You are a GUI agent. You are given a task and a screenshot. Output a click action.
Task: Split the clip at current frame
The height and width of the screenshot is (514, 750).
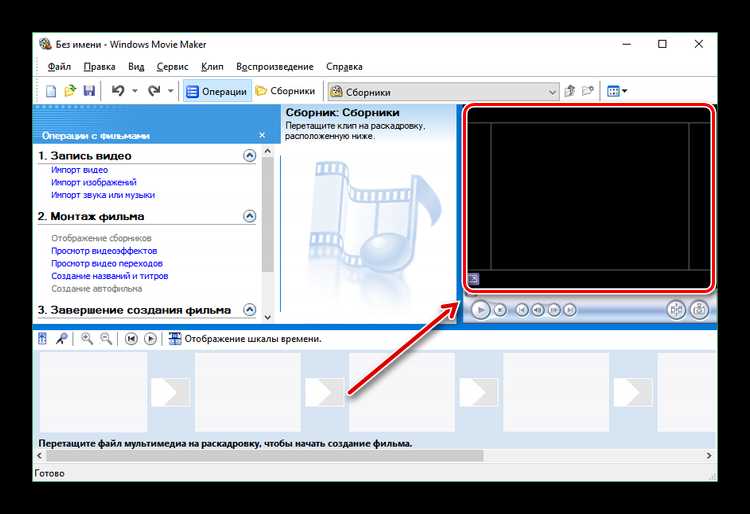(676, 310)
